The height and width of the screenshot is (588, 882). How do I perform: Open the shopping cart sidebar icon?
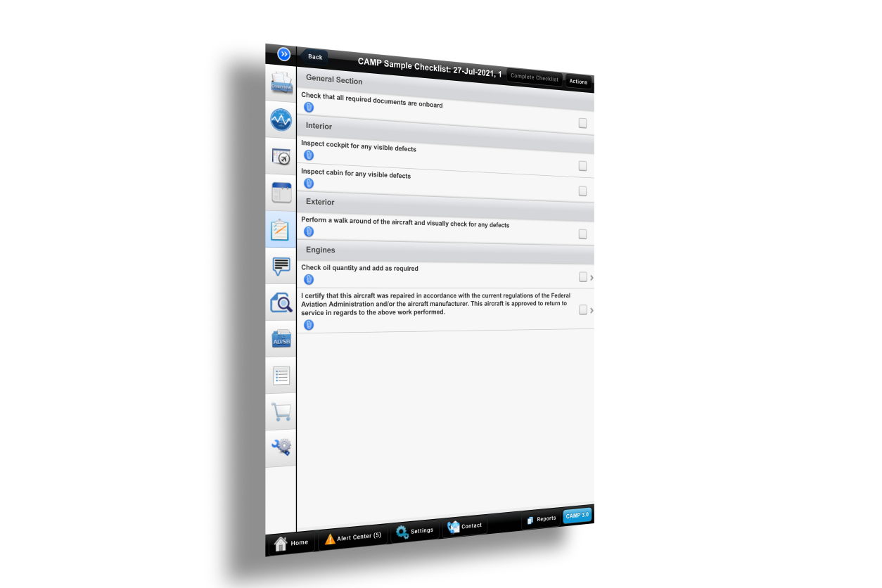[x=281, y=411]
